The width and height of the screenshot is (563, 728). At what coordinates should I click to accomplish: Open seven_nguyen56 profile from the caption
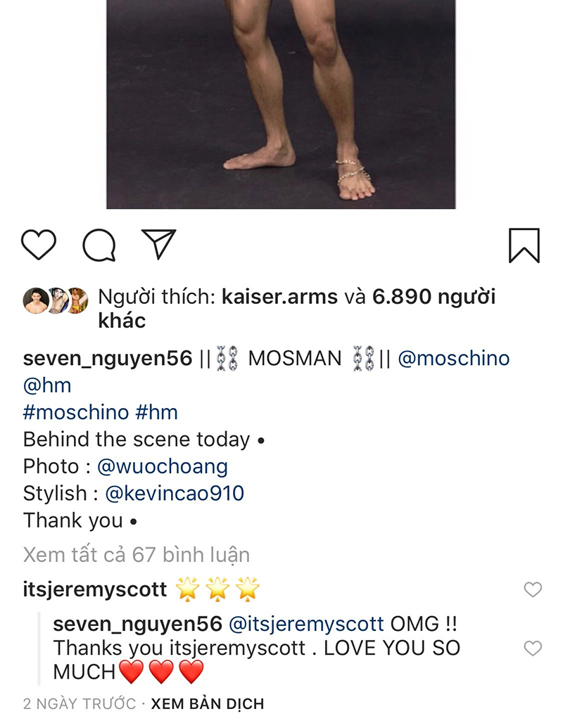(108, 358)
